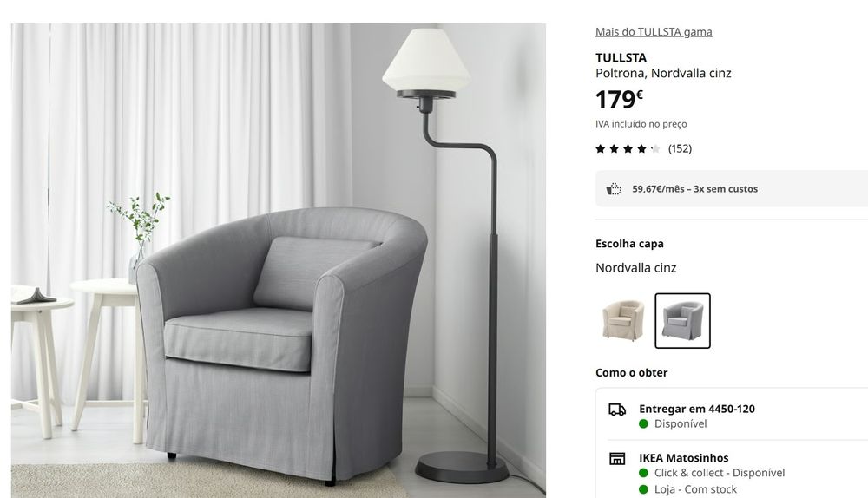
Task: Click the 'Click & collect - Disponível' text
Action: click(x=720, y=473)
